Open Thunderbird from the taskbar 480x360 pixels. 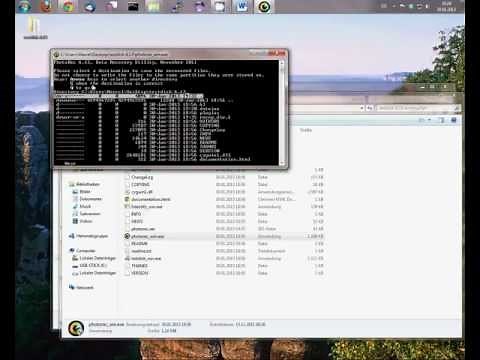90,6
